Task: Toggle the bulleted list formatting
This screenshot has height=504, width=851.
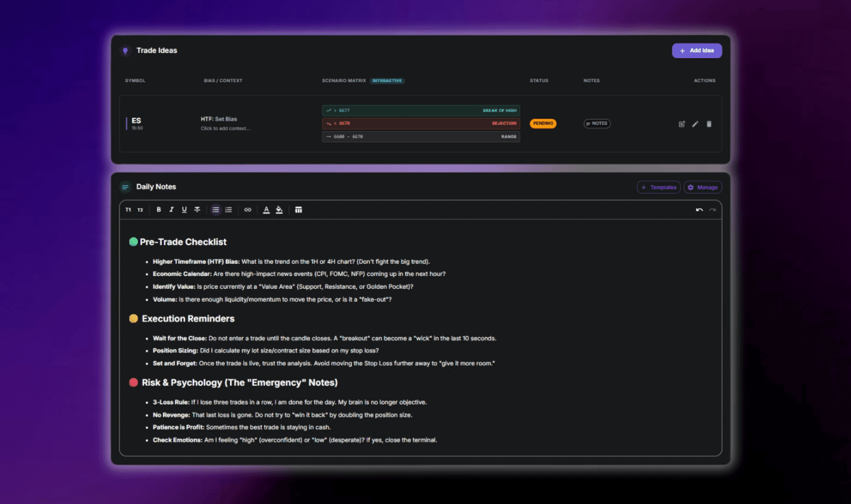Action: coord(216,210)
